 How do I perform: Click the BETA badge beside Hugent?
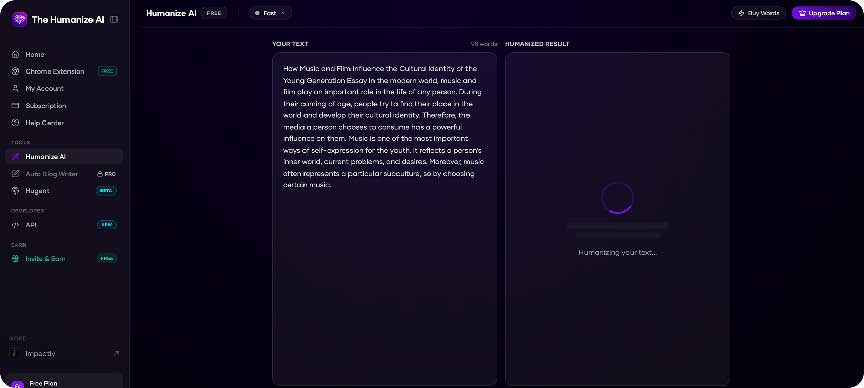106,191
